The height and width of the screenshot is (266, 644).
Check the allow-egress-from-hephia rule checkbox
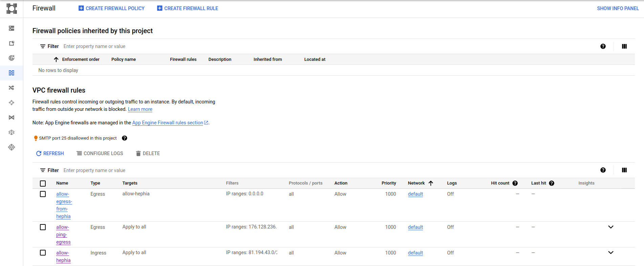[x=43, y=194]
